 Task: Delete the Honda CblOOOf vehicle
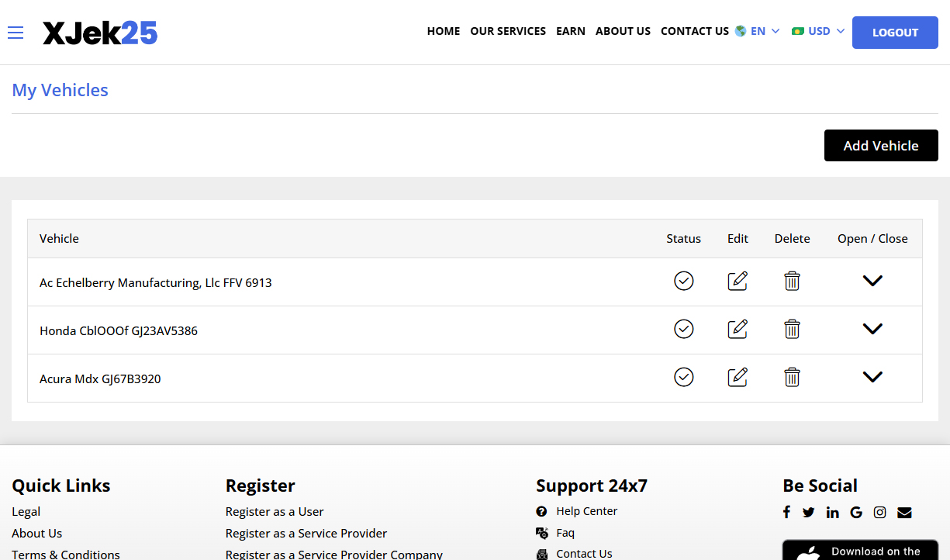(792, 329)
